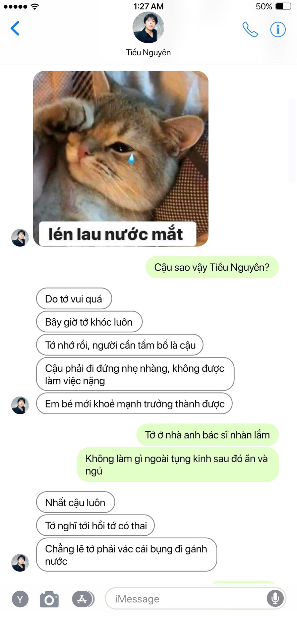Tap the Tiểu Nguyên contact name
This screenshot has height=644, width=297.
(148, 53)
